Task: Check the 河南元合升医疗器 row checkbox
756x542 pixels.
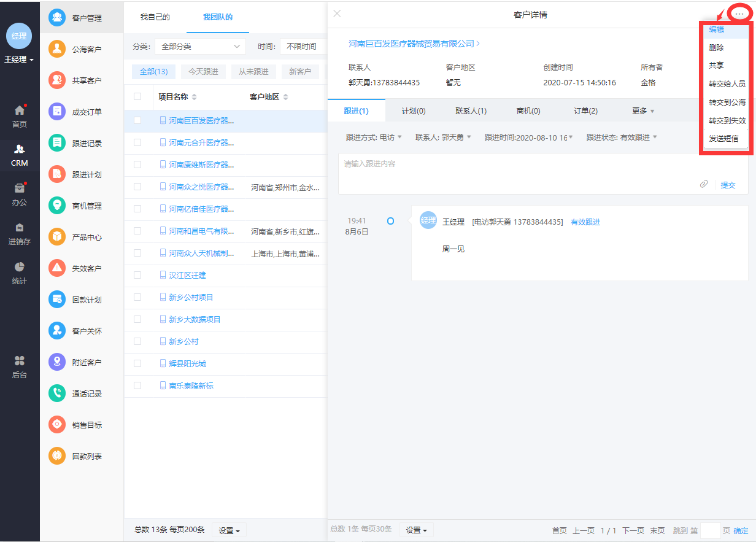Action: tap(137, 142)
